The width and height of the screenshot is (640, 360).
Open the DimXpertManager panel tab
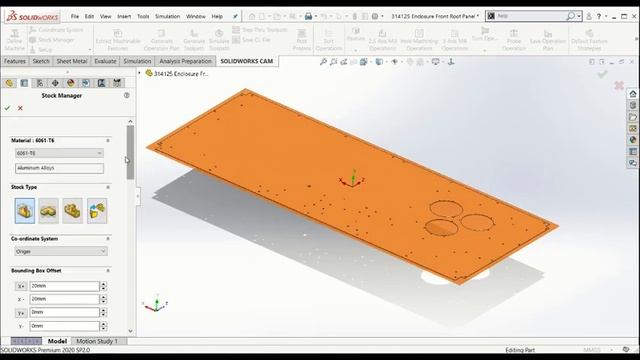coord(55,83)
